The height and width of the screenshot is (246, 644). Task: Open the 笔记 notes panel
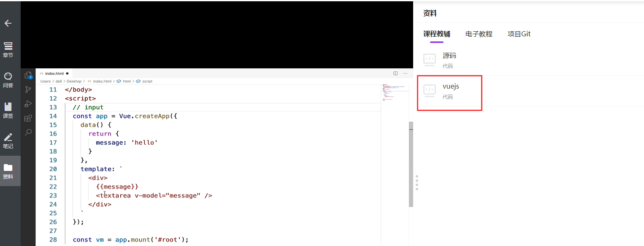[8, 141]
